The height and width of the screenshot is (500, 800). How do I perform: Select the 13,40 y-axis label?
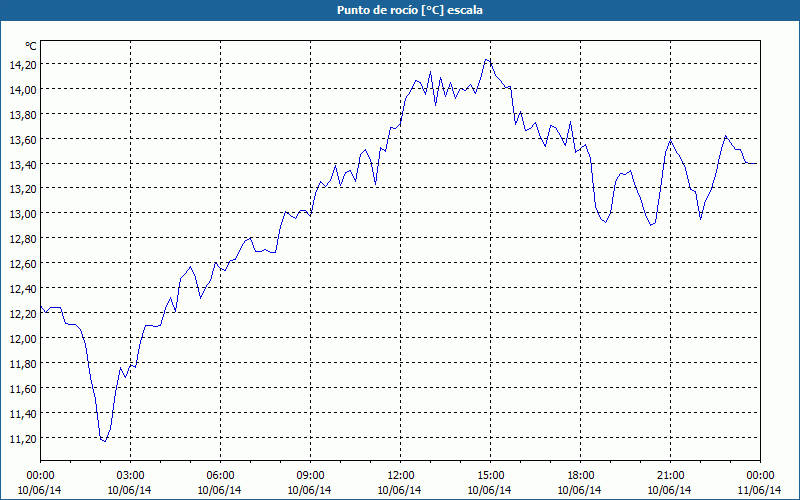23,164
